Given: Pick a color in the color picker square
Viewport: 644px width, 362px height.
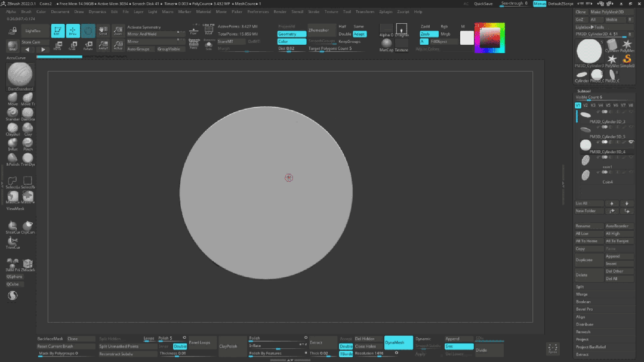Looking at the screenshot, I should (x=489, y=38).
